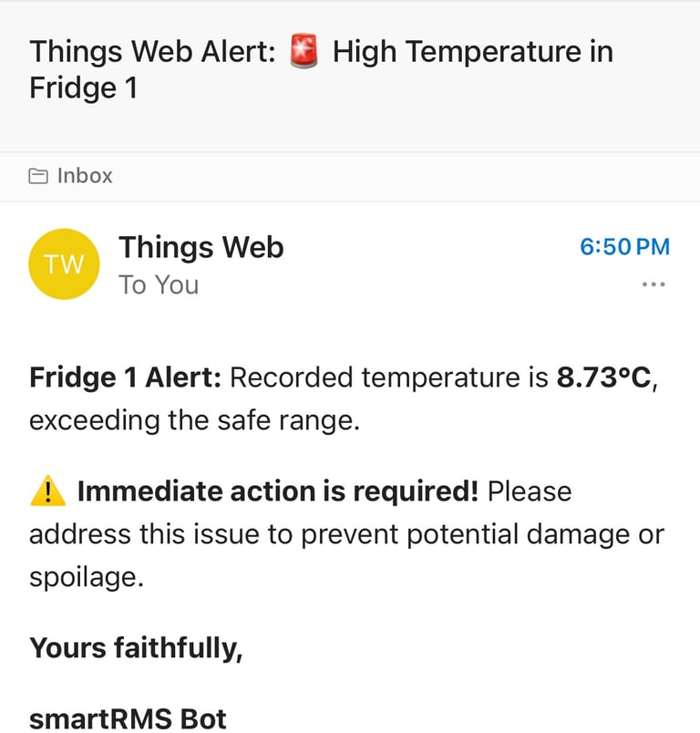Tap "Fridge 1" on the subject's second line
The height and width of the screenshot is (733, 700).
click(x=83, y=89)
